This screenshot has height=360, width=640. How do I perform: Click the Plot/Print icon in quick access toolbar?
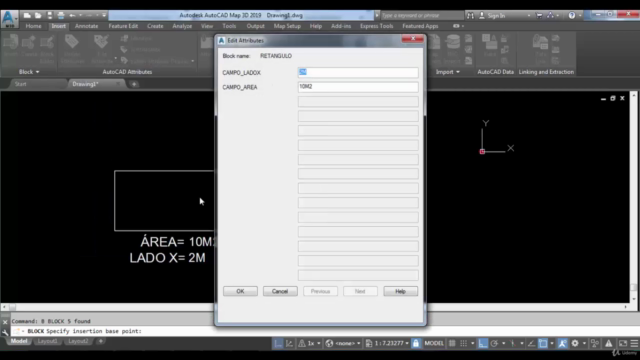pos(61,16)
